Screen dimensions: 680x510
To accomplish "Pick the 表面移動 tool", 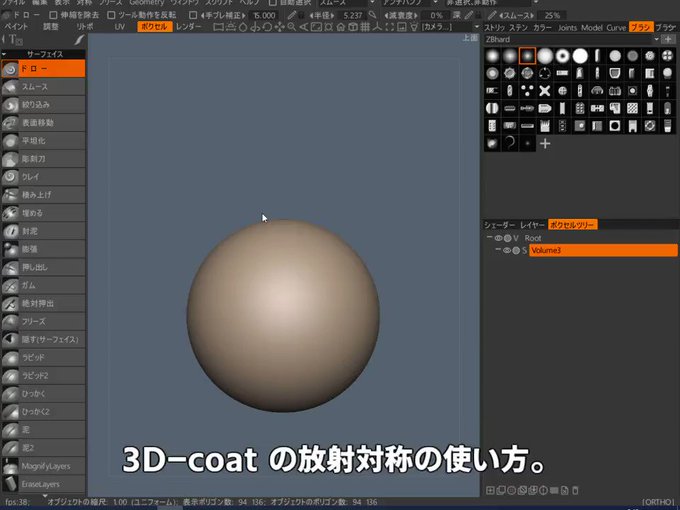I will (x=43, y=123).
